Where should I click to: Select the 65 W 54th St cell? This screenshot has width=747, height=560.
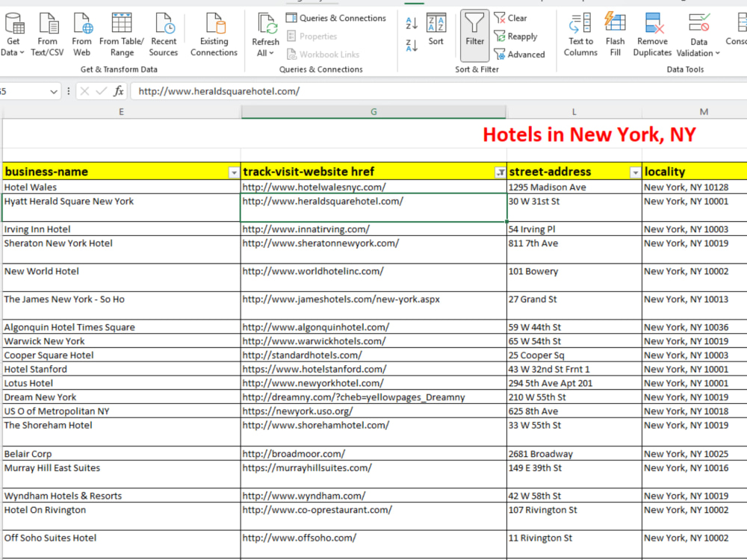click(x=574, y=341)
